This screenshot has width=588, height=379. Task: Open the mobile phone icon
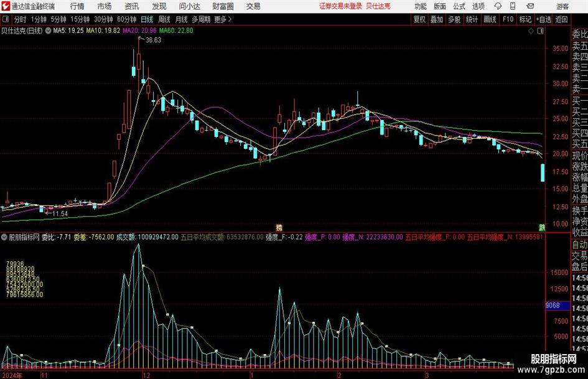[513, 6]
